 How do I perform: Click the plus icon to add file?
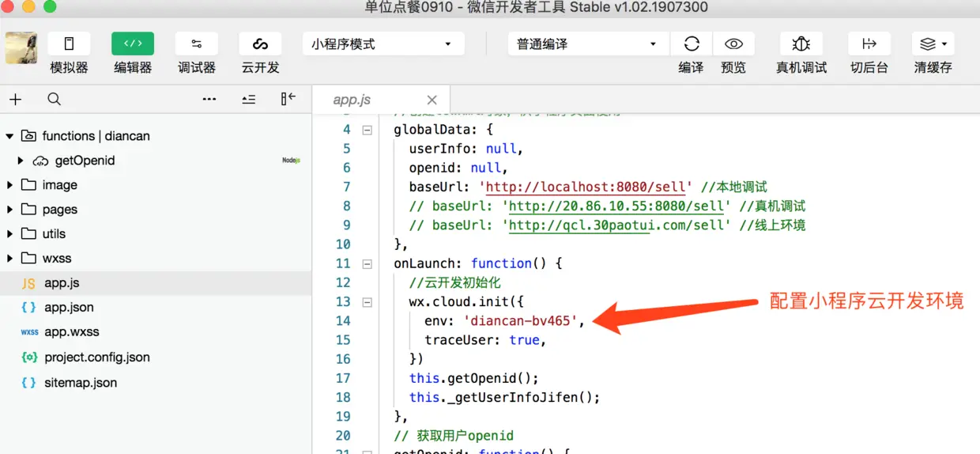point(15,100)
